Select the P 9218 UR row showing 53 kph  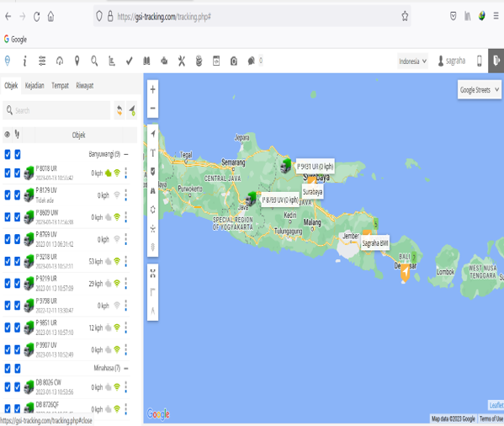coord(66,261)
